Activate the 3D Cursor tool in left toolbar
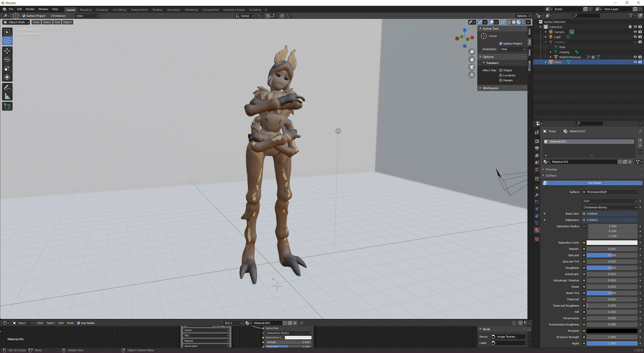This screenshot has height=353, width=644. coord(7,41)
